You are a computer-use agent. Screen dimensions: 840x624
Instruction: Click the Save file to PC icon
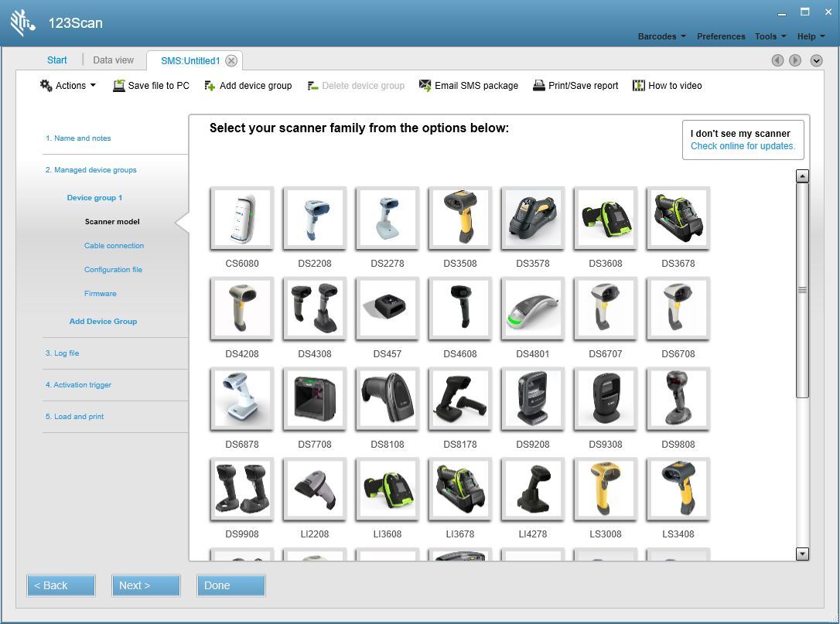(118, 86)
